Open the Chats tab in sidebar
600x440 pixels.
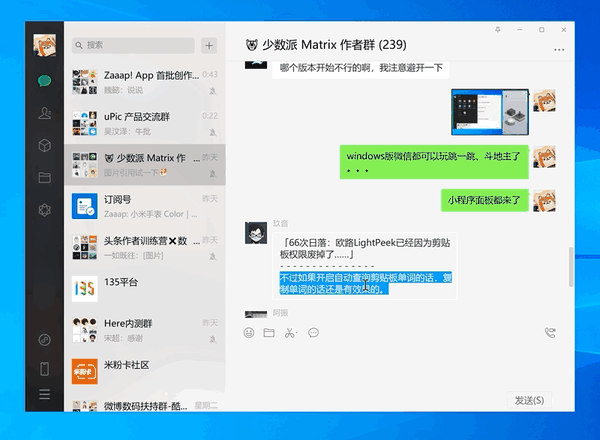coord(44,81)
